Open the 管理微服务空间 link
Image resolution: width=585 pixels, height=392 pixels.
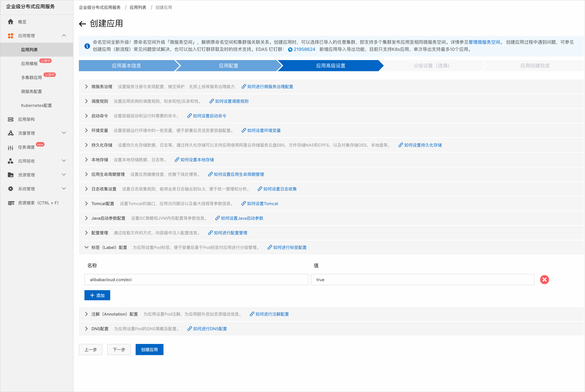(484, 42)
